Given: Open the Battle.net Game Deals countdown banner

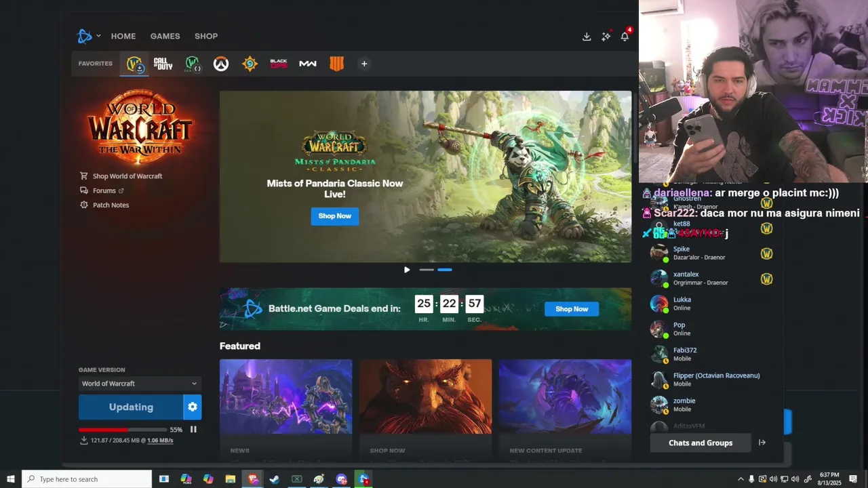Looking at the screenshot, I should point(425,309).
